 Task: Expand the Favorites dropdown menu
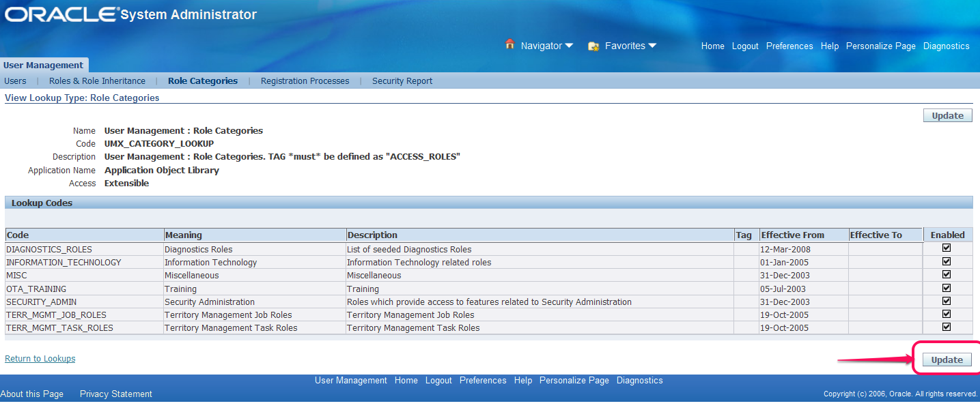[630, 46]
